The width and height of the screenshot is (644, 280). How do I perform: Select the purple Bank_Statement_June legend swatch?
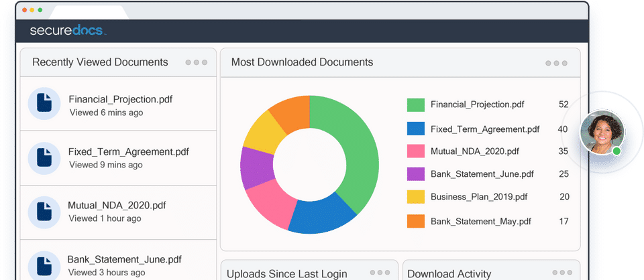pos(416,173)
